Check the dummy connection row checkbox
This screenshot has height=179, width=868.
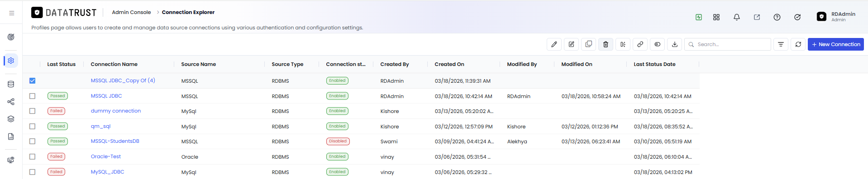point(32,111)
